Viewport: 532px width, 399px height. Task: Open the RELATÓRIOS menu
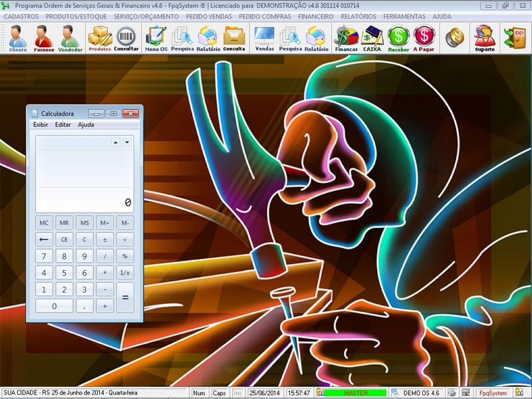click(x=358, y=16)
